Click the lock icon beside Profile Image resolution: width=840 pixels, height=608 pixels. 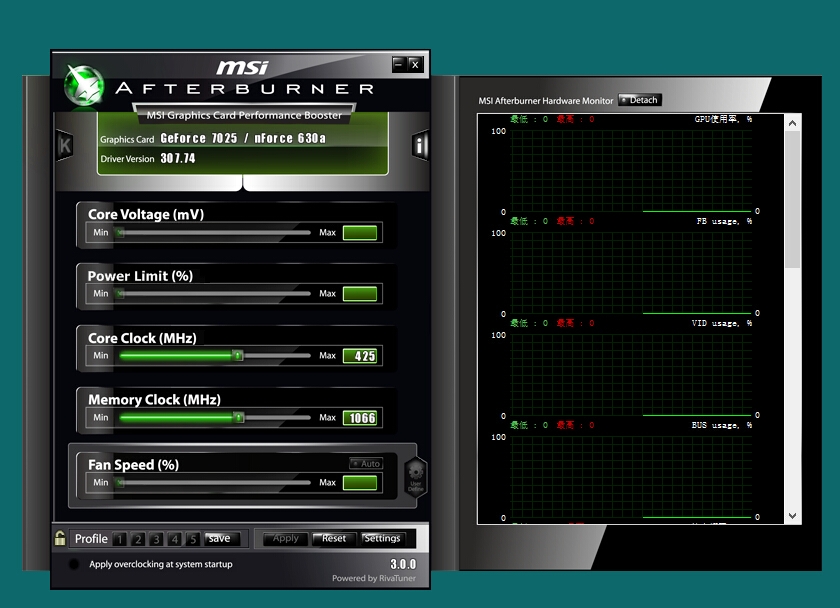pos(60,538)
